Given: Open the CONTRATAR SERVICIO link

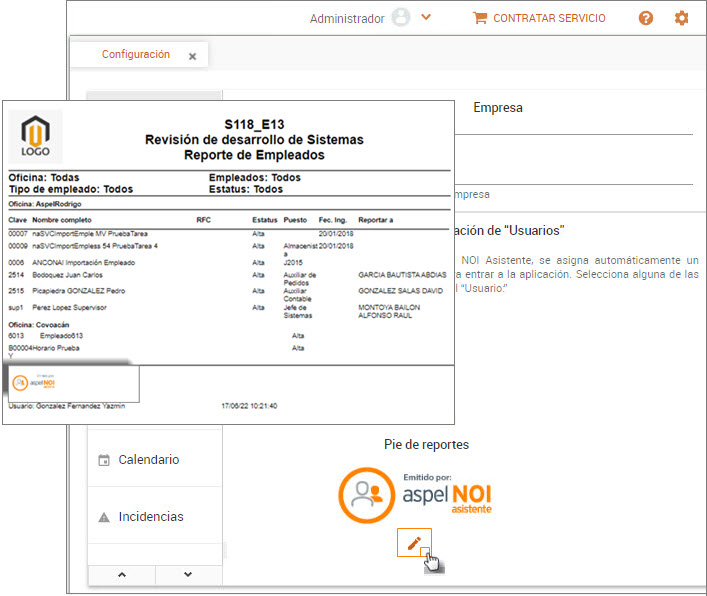Looking at the screenshot, I should coord(549,18).
